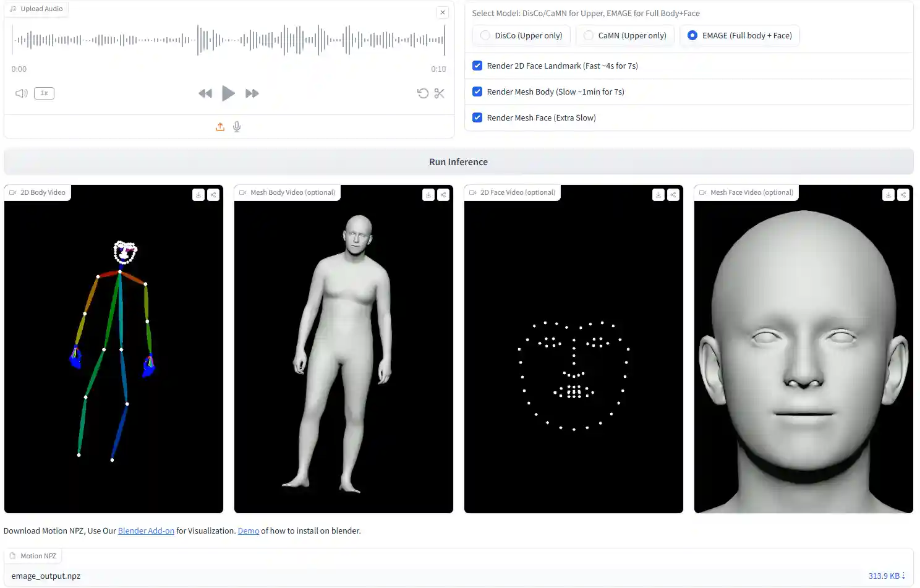Disable Render Mesh Face (Extra Slow)

(477, 117)
